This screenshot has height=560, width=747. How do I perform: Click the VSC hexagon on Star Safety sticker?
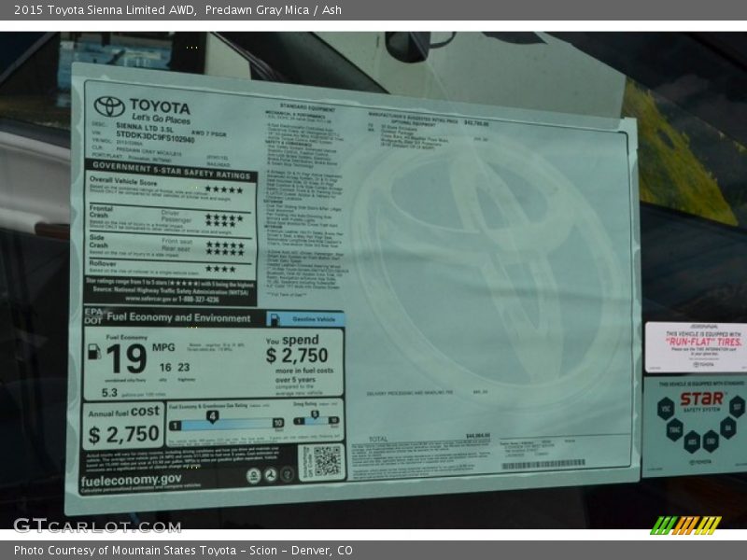[x=666, y=408]
